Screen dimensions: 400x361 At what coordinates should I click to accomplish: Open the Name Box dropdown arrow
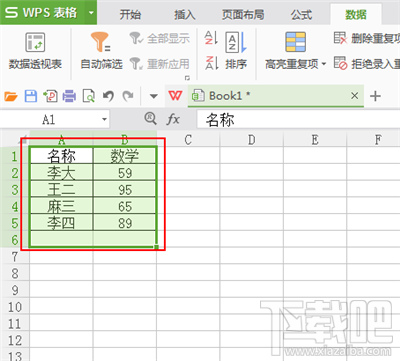coord(104,119)
